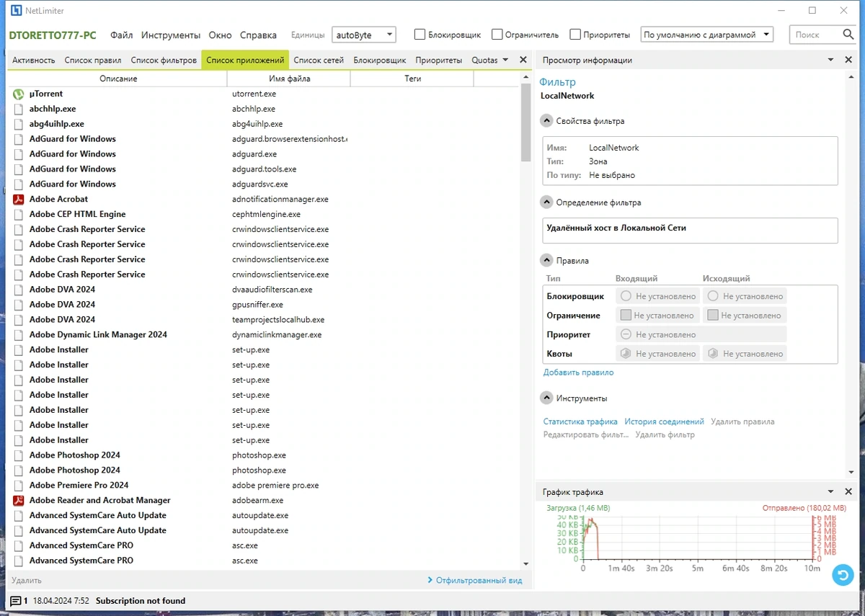
Task: Collapse the Правила section
Action: 546,261
